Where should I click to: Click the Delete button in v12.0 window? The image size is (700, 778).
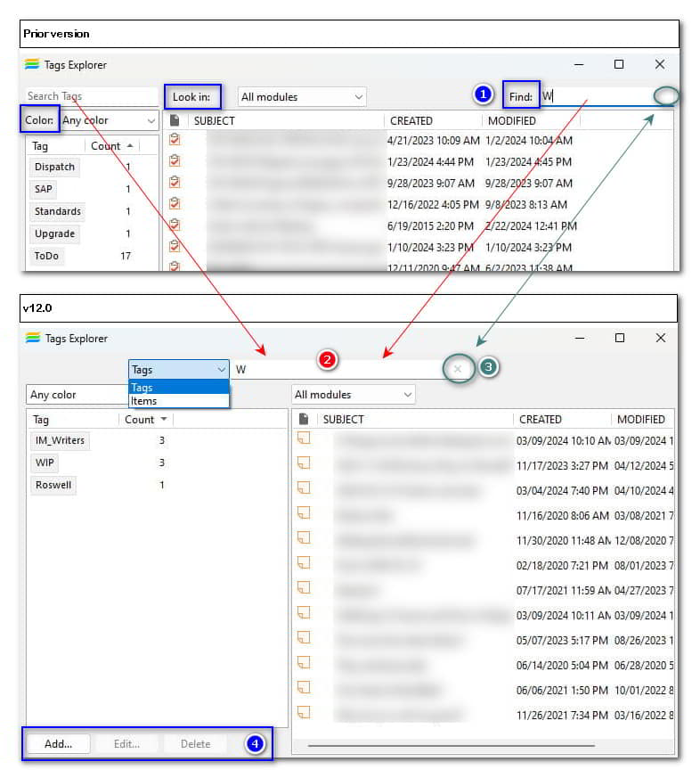(195, 744)
